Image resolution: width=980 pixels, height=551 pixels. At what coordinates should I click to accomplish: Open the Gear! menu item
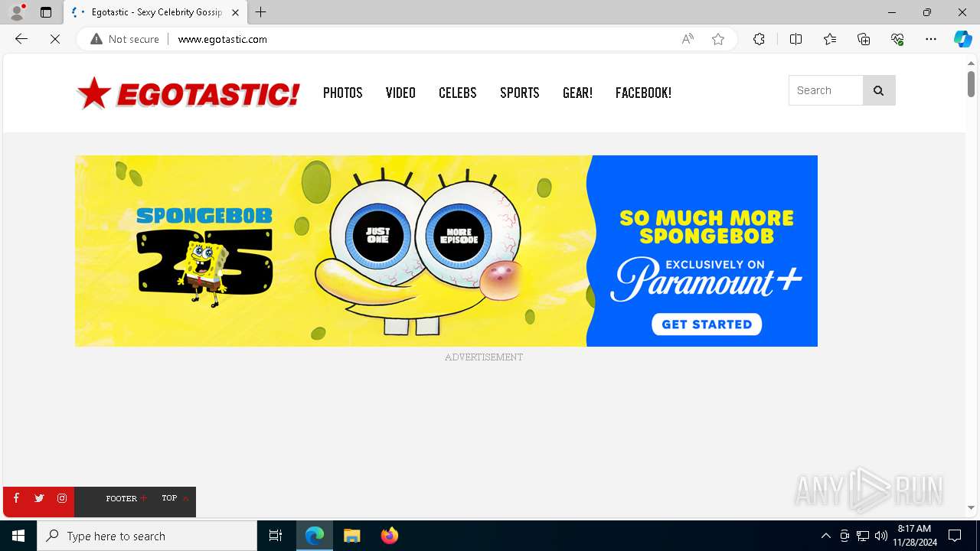(x=577, y=93)
